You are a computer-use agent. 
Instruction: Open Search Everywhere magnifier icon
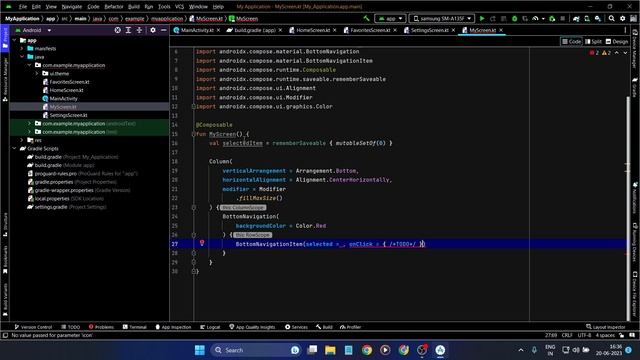tap(611, 18)
